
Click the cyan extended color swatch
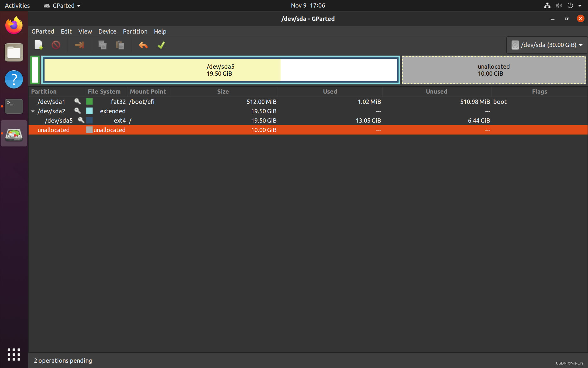pos(89,111)
